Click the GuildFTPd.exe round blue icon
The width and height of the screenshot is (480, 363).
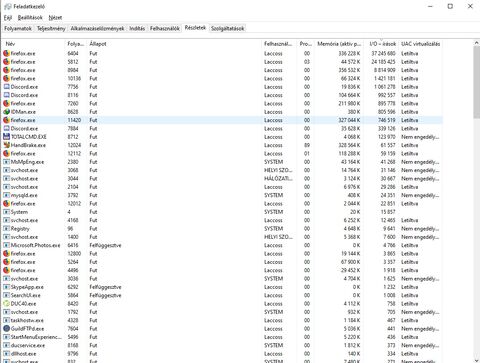coord(6,328)
